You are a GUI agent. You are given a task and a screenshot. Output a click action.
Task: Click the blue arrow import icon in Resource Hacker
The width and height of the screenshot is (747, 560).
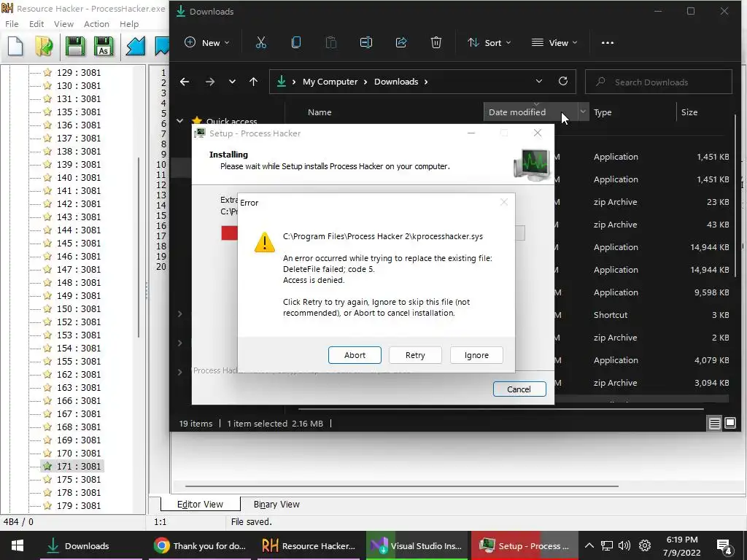[x=135, y=46]
